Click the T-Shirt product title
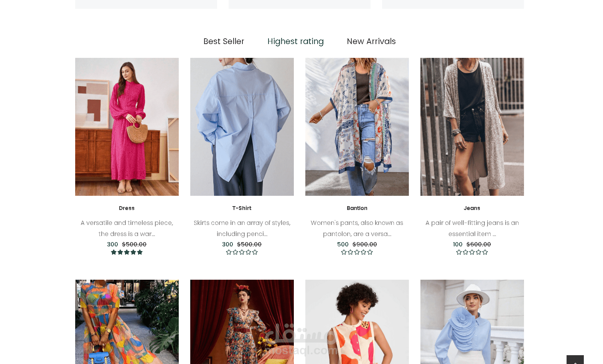603x364 pixels. point(242,208)
